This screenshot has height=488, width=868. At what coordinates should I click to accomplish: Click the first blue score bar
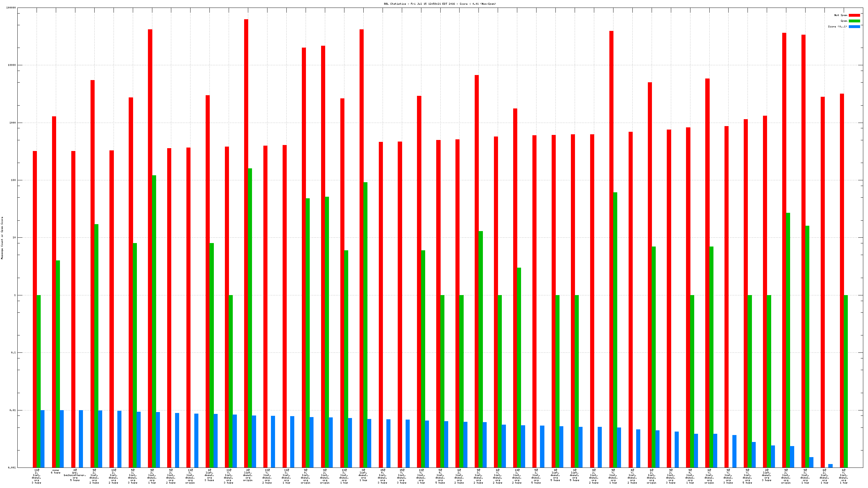click(43, 439)
